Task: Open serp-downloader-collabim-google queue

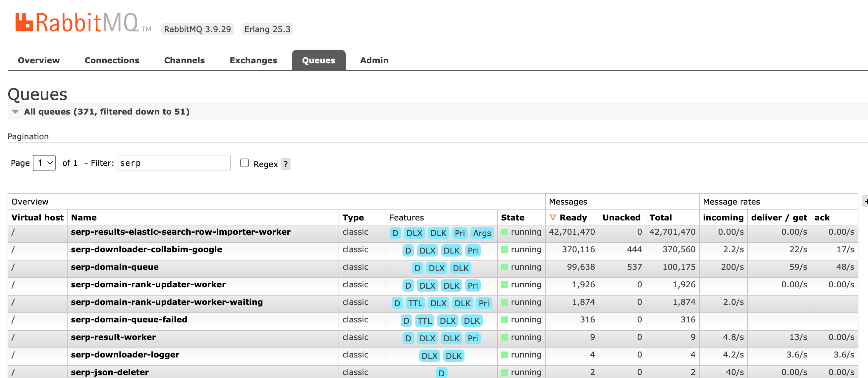Action: 146,250
